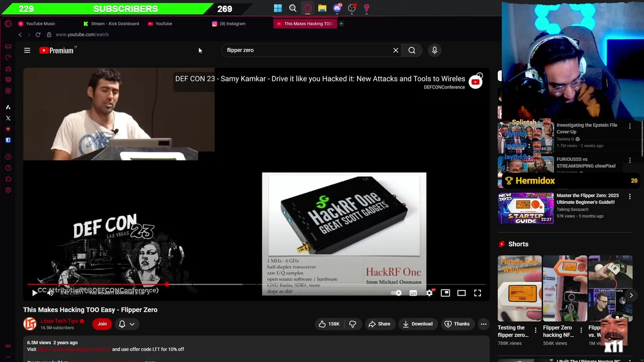644x362 pixels.
Task: Open the sidebar settings gear
Action: 8,190
